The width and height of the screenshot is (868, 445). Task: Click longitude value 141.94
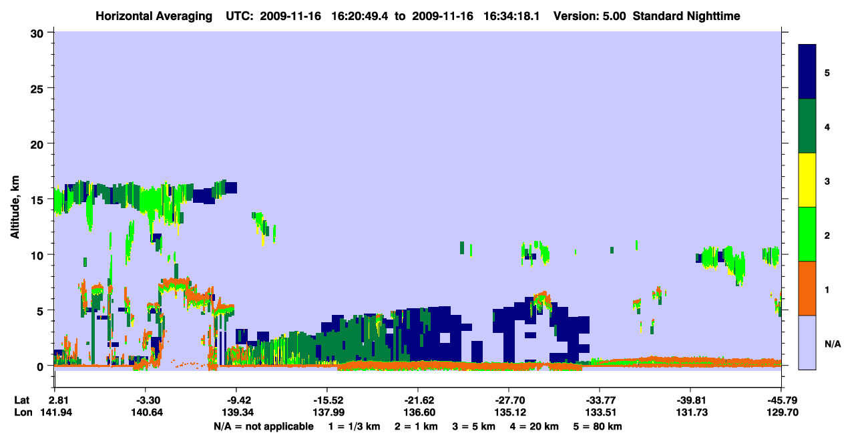click(x=55, y=412)
